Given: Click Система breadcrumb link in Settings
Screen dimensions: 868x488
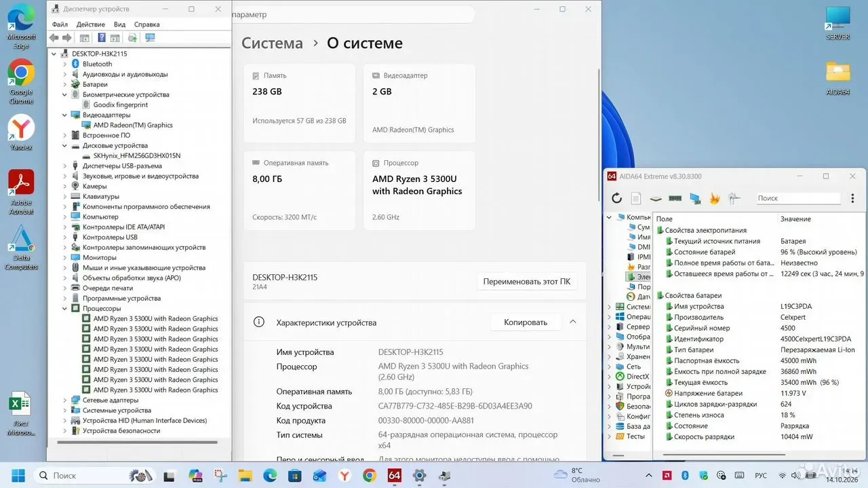Looking at the screenshot, I should pyautogui.click(x=272, y=43).
